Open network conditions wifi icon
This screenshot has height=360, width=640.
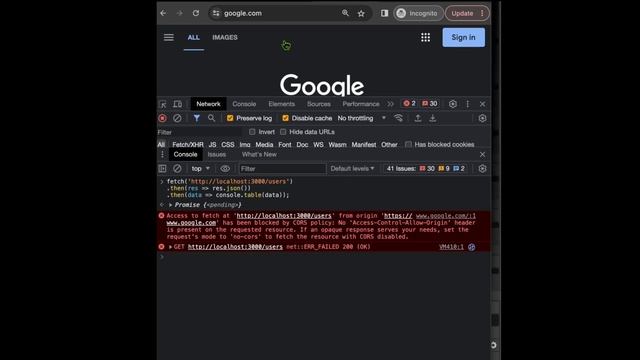click(x=399, y=118)
